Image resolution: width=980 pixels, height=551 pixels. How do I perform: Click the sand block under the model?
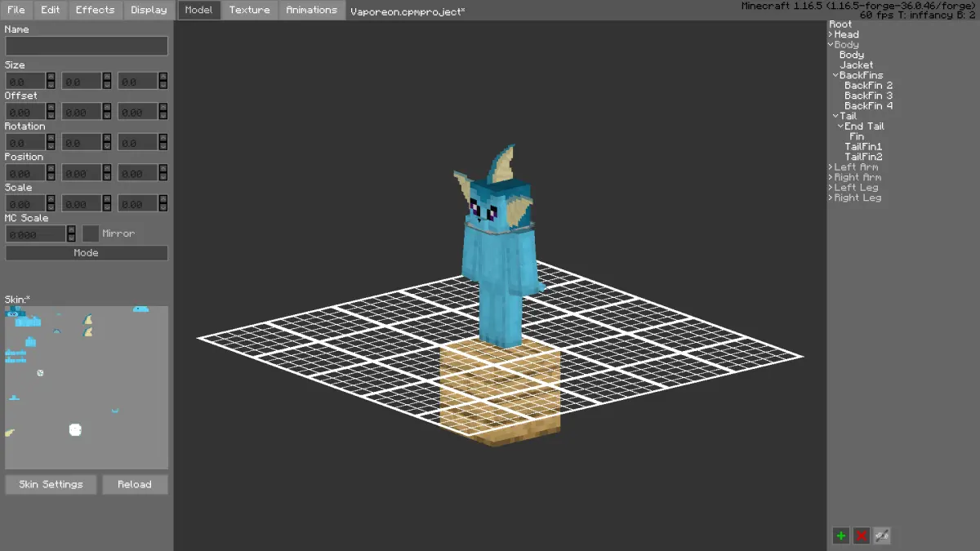point(500,392)
